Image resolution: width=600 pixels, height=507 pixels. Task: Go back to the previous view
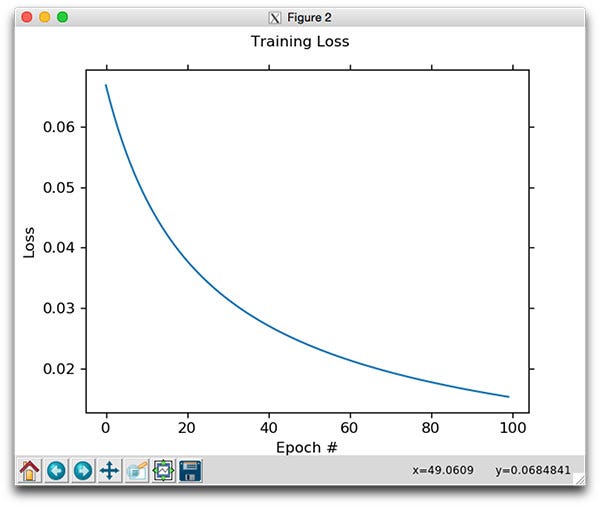coord(56,470)
